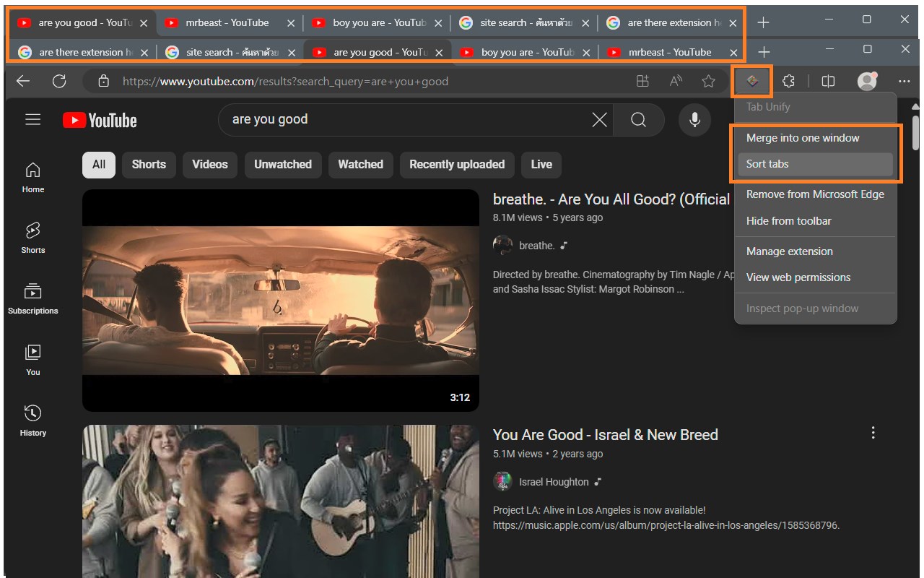The image size is (924, 578).
Task: View site information via the lock icon
Action: pyautogui.click(x=103, y=81)
